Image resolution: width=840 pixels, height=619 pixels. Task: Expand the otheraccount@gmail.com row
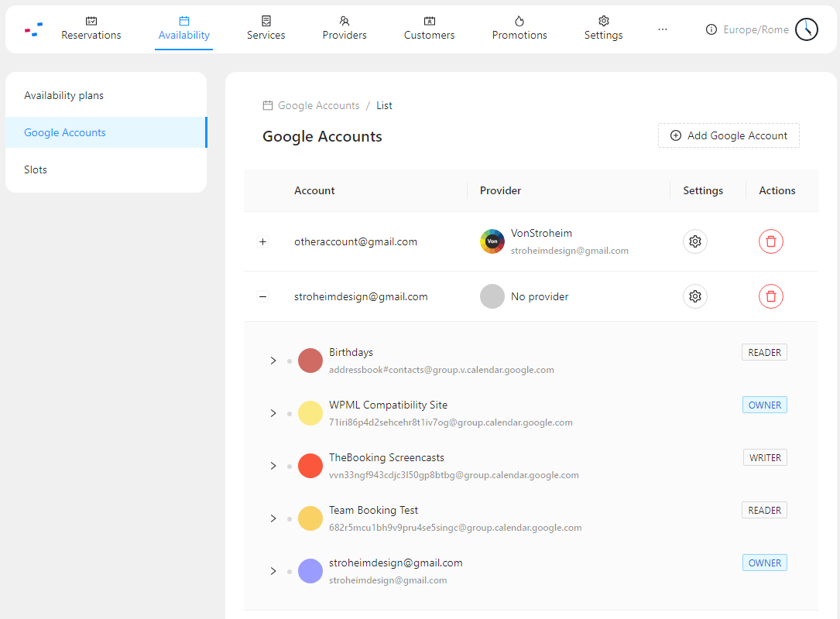pyautogui.click(x=262, y=241)
